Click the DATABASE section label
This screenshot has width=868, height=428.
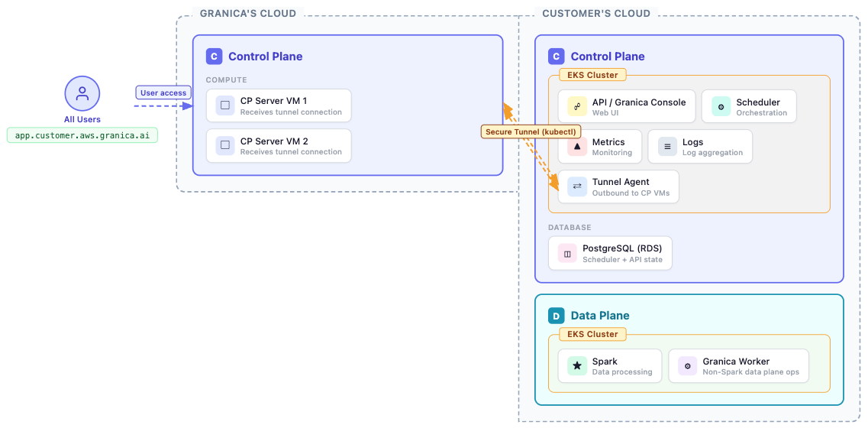(570, 227)
